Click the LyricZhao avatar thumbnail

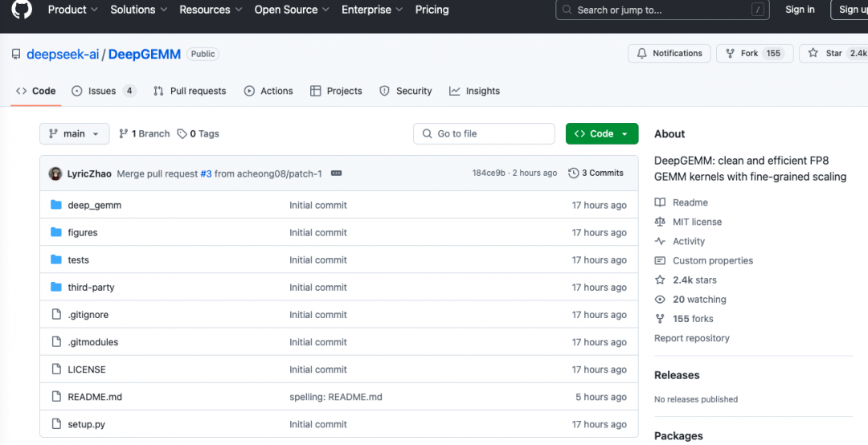[x=55, y=174]
